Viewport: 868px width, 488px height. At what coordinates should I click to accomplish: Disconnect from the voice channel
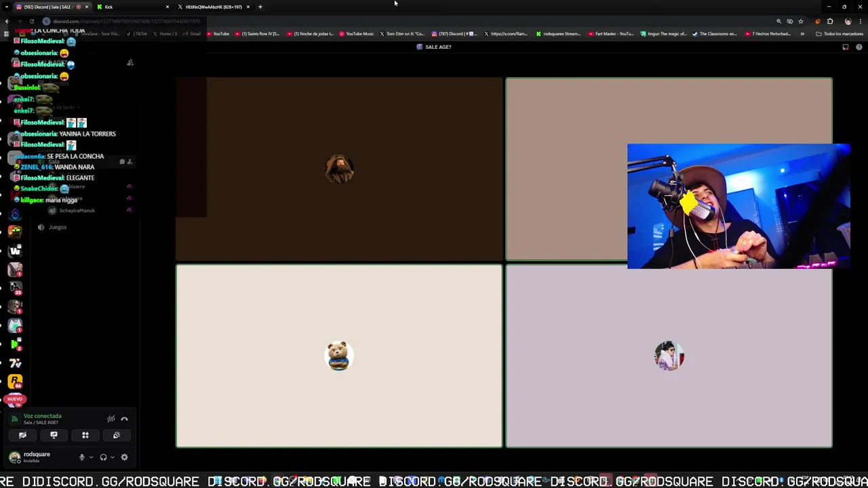124,419
